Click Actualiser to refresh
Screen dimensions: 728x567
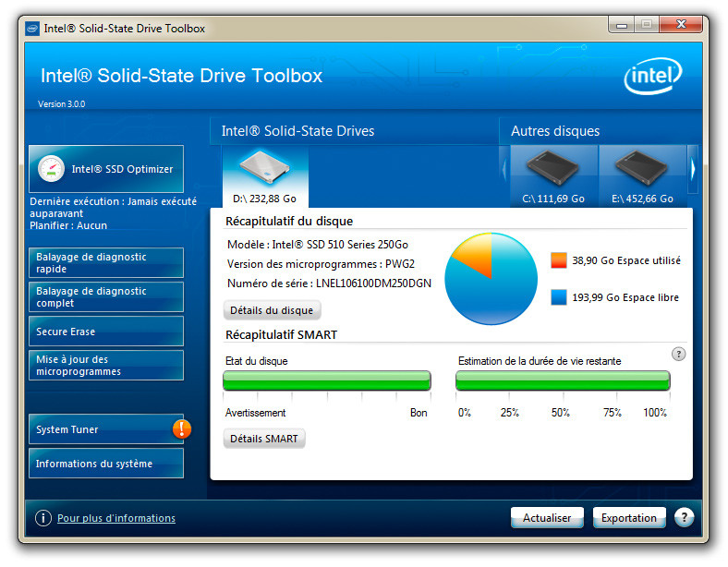point(547,518)
